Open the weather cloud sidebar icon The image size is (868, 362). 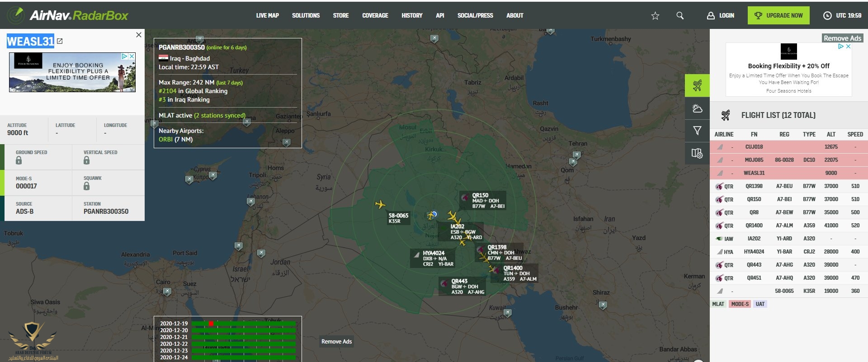click(x=697, y=108)
